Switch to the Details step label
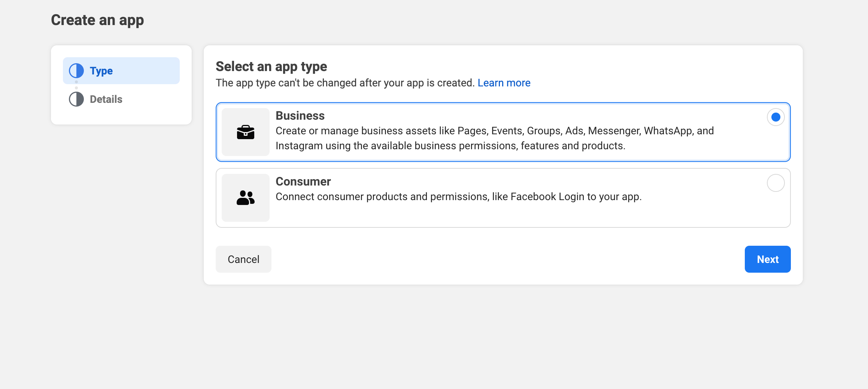Screen dimensions: 868x389 [106, 99]
